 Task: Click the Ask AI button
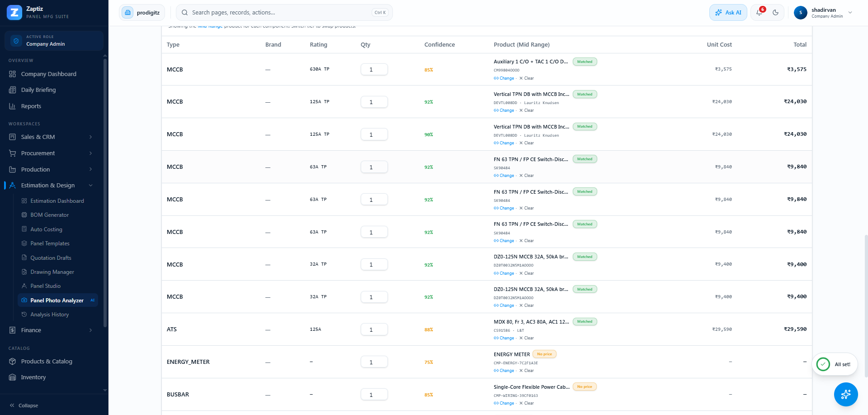[x=728, y=13]
